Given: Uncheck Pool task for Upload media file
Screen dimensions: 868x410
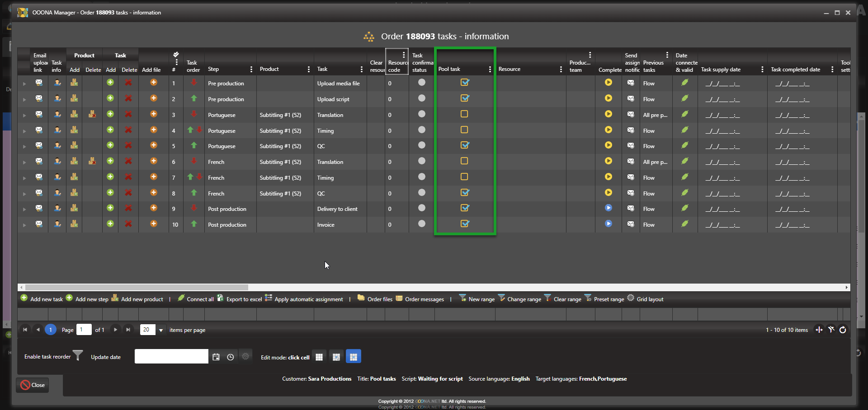Looking at the screenshot, I should point(464,83).
